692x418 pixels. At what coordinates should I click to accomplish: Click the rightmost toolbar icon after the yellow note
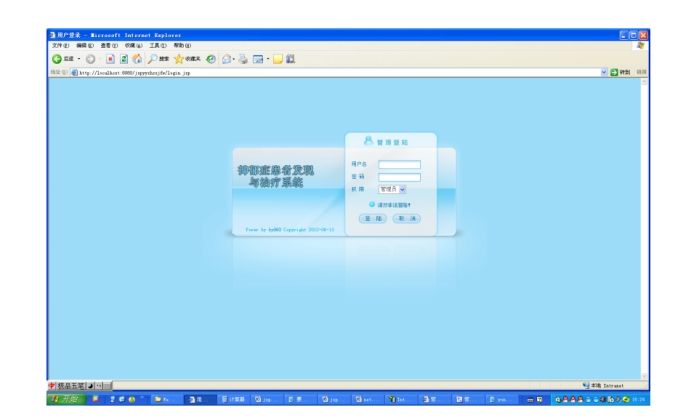290,59
